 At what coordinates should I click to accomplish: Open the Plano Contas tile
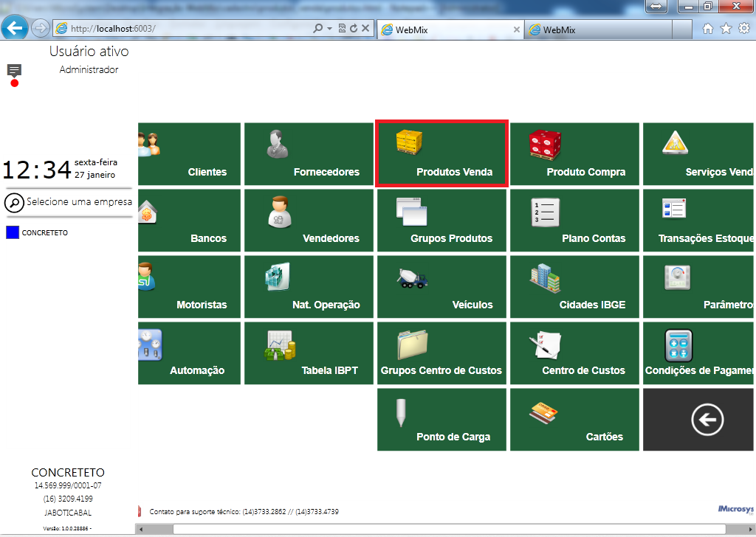[574, 220]
